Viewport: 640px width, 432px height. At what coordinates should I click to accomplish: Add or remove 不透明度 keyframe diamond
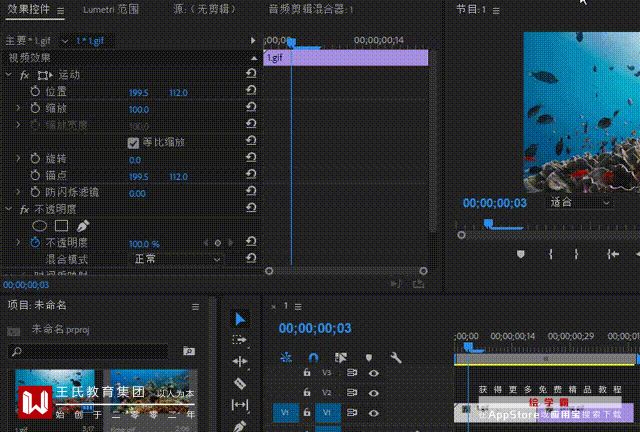[218, 243]
